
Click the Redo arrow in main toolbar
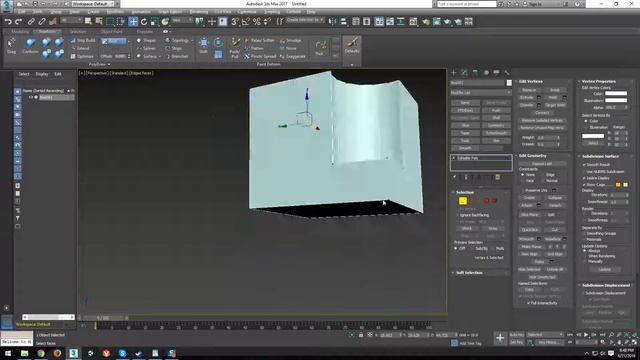(18, 22)
